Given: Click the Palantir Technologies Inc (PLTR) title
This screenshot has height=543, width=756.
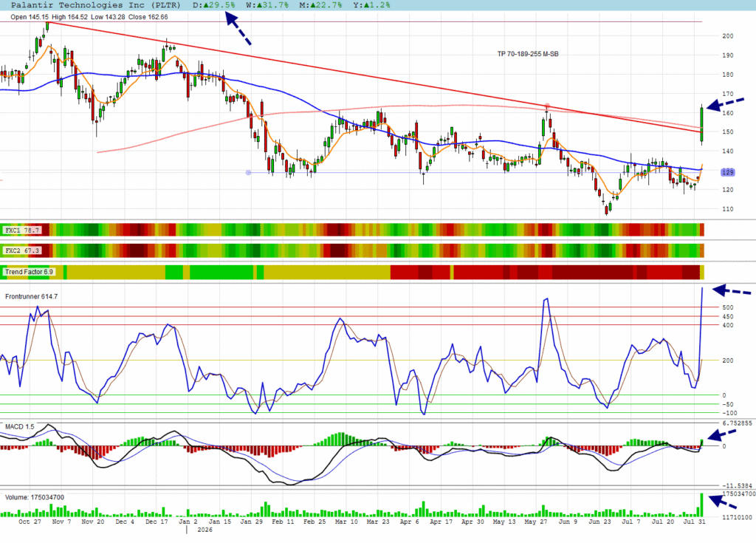Looking at the screenshot, I should 95,5.
